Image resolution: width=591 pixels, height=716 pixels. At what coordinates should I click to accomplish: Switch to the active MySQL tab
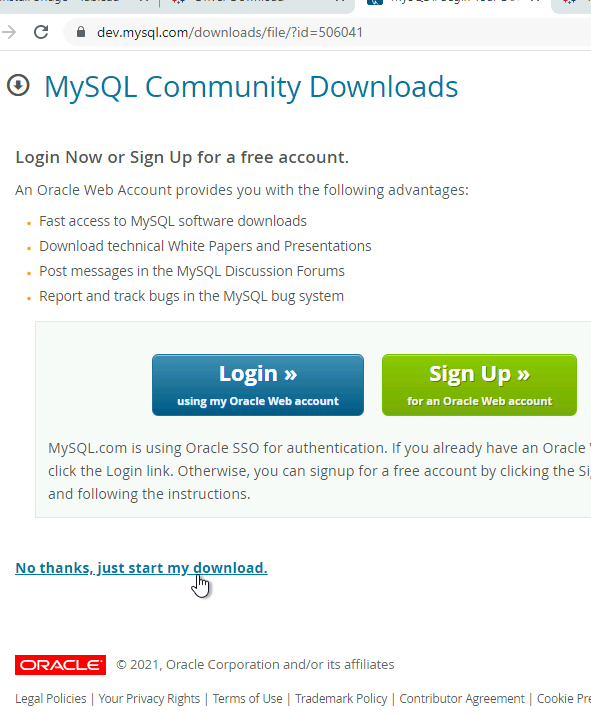point(452,4)
